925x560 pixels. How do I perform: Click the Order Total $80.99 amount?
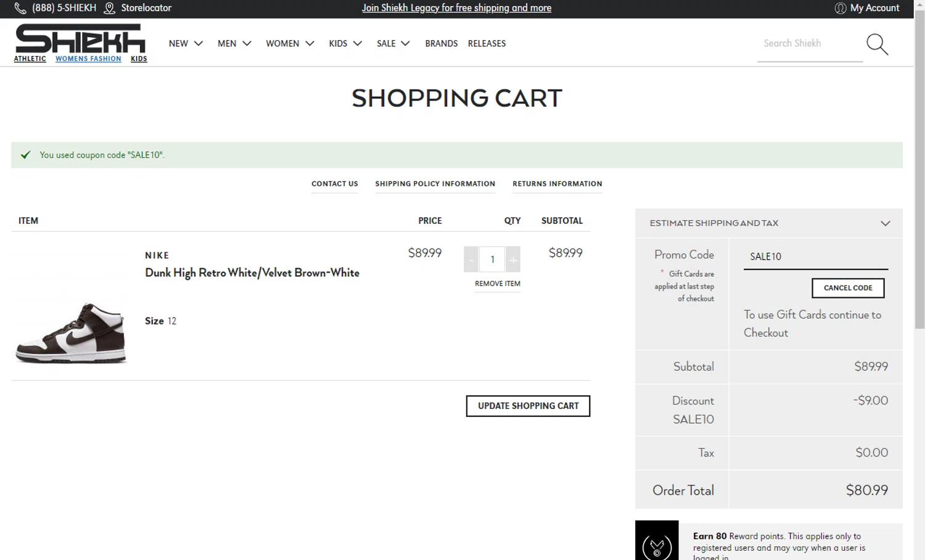(866, 490)
